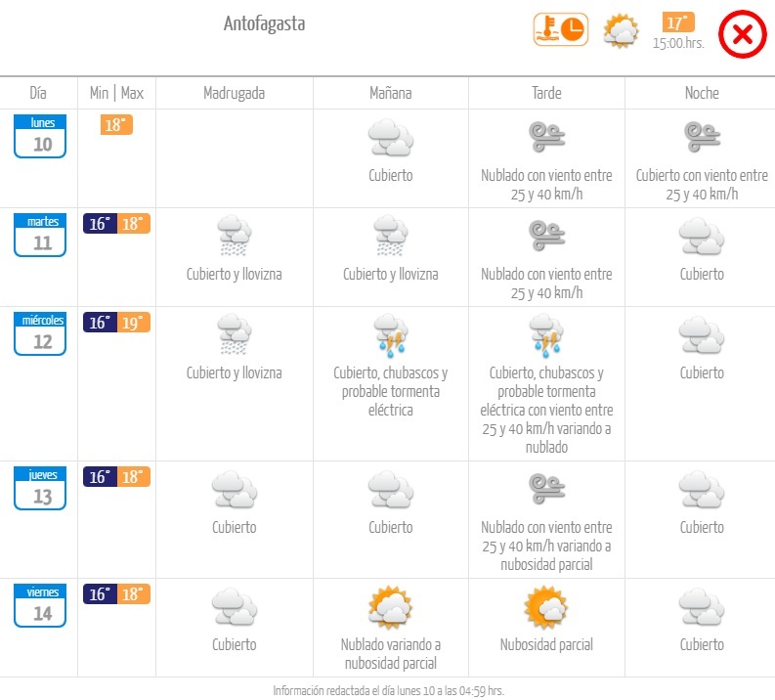Click Friday's 16° minimum temperature badge
This screenshot has width=775, height=700.
pyautogui.click(x=100, y=594)
